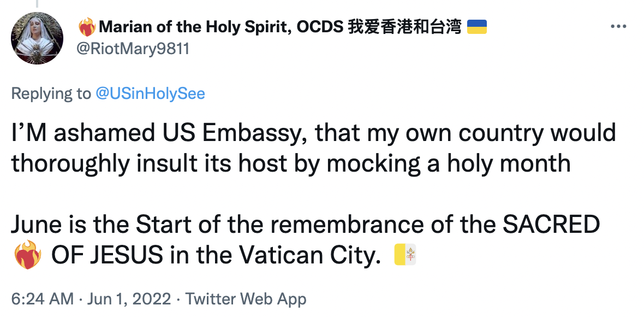This screenshot has width=644, height=317.
Task: Click the flaming heart emoji before Marian
Action: coord(87,27)
